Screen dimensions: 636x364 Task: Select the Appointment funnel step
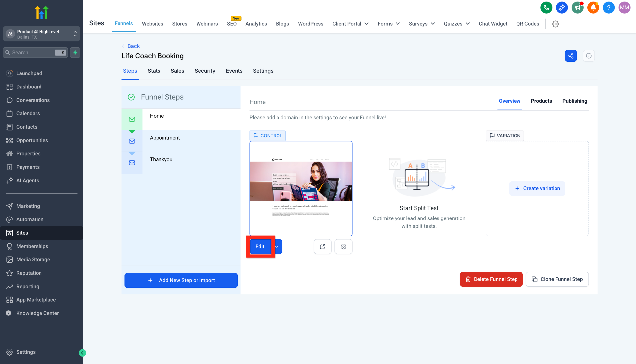point(164,138)
